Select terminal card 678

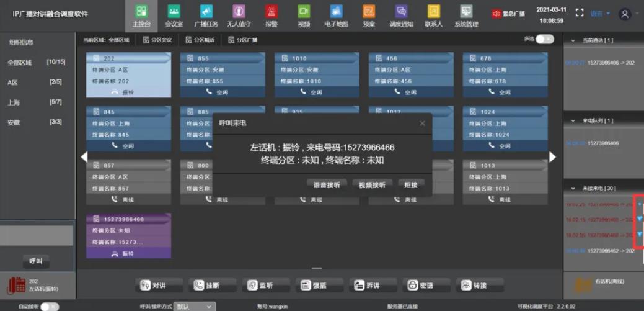(505, 75)
